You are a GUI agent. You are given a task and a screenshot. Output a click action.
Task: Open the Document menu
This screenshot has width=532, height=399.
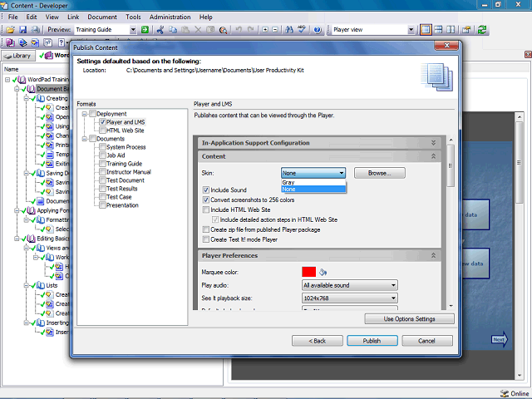102,17
